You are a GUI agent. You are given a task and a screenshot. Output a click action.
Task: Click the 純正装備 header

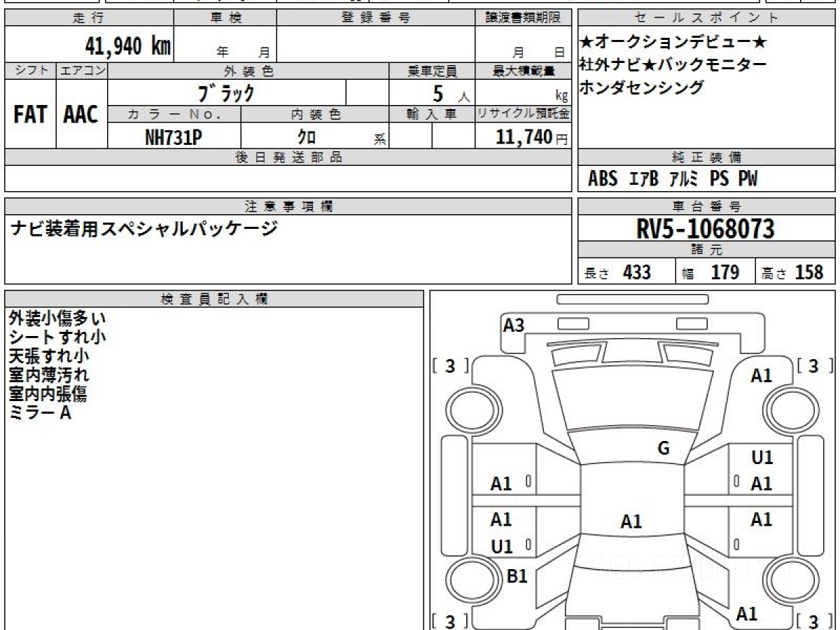(x=707, y=157)
